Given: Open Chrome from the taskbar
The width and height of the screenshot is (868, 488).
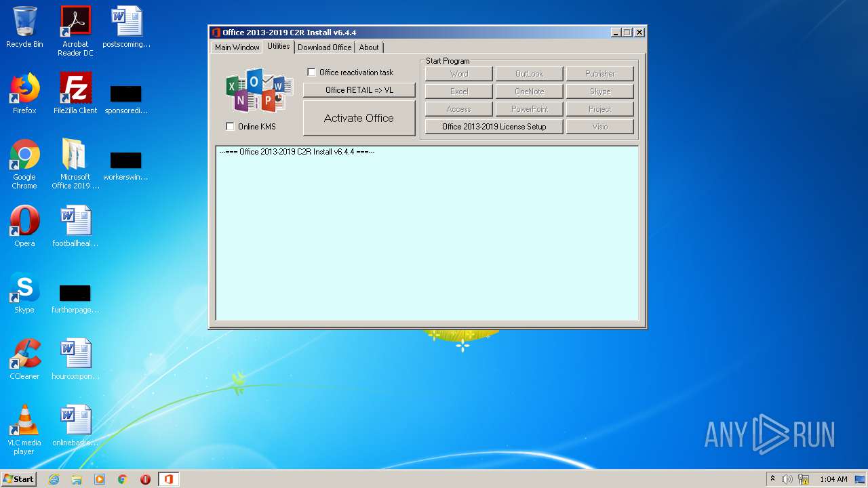Looking at the screenshot, I should click(x=123, y=479).
